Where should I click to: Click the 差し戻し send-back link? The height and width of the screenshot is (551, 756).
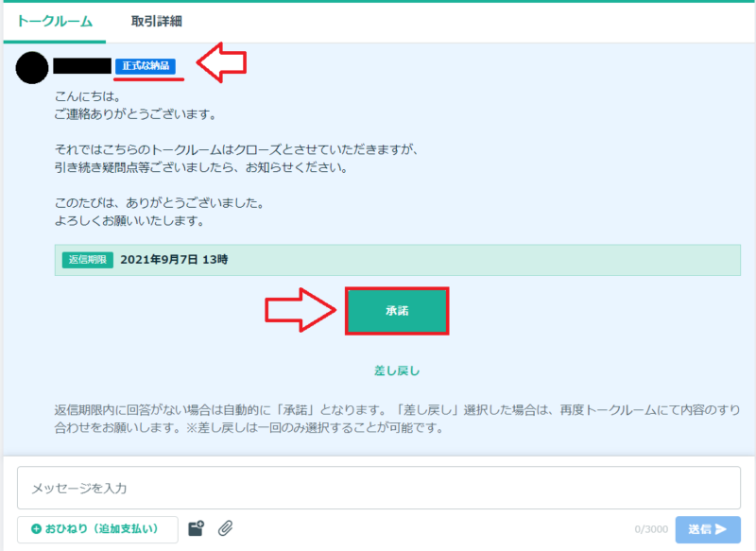point(397,370)
